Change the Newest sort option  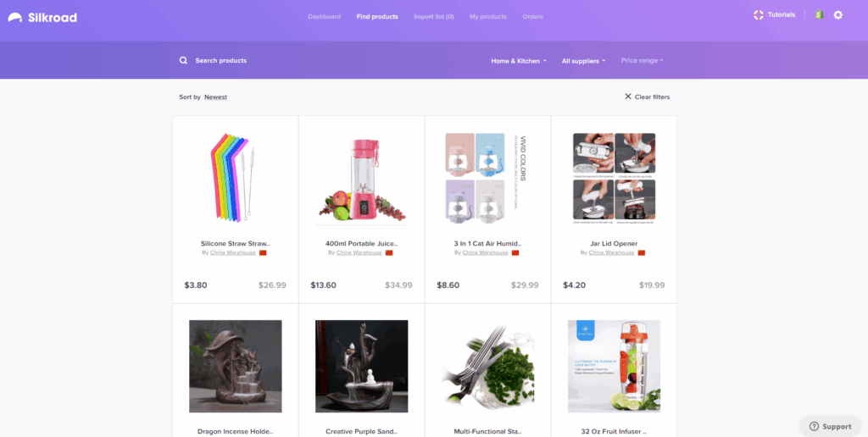(x=216, y=97)
